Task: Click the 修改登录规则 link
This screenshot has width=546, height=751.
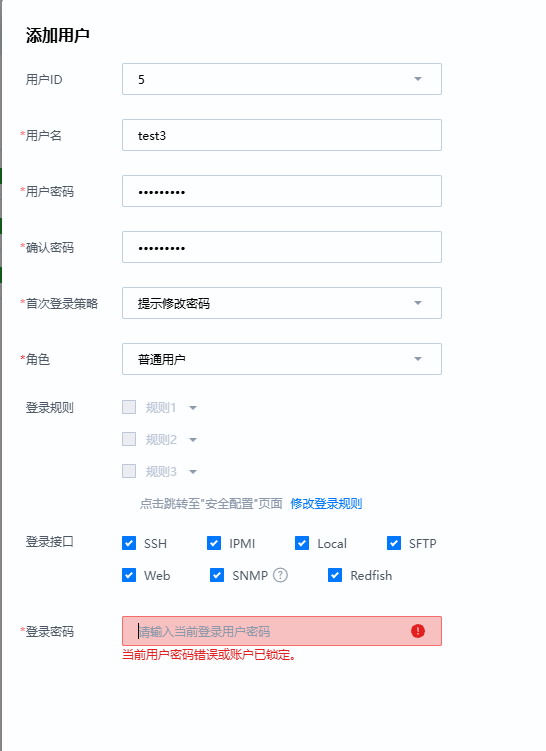Action: click(326, 503)
